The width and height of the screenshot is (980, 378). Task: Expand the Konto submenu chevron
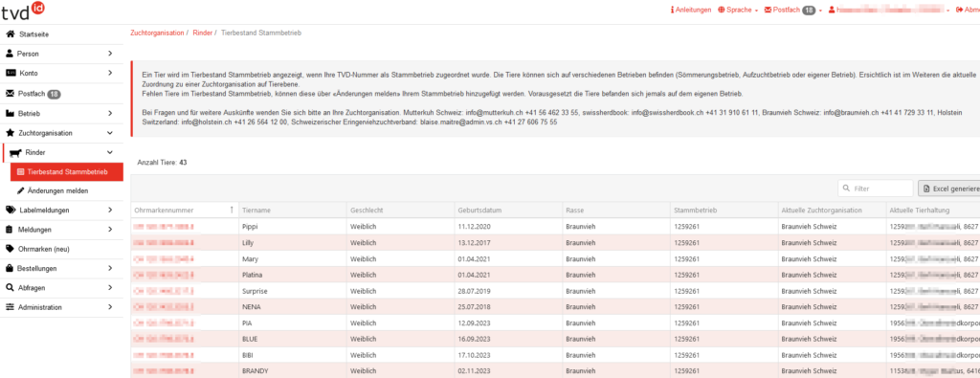110,73
